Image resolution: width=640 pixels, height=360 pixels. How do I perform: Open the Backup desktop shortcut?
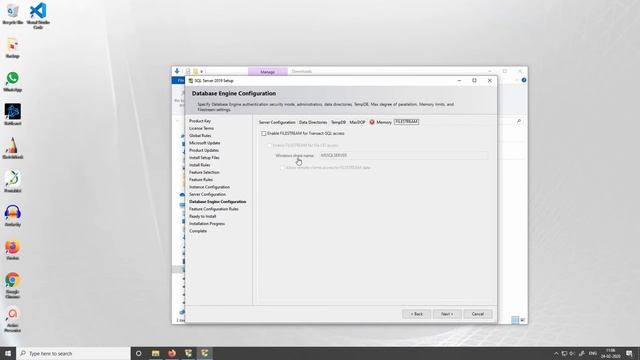pos(13,47)
